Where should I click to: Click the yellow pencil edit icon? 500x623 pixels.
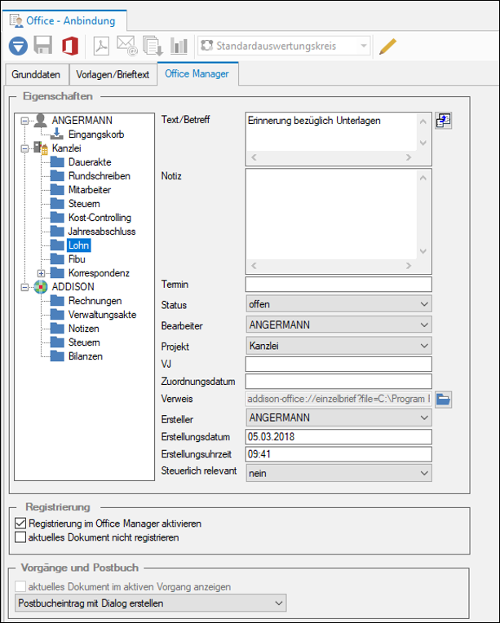coord(388,46)
